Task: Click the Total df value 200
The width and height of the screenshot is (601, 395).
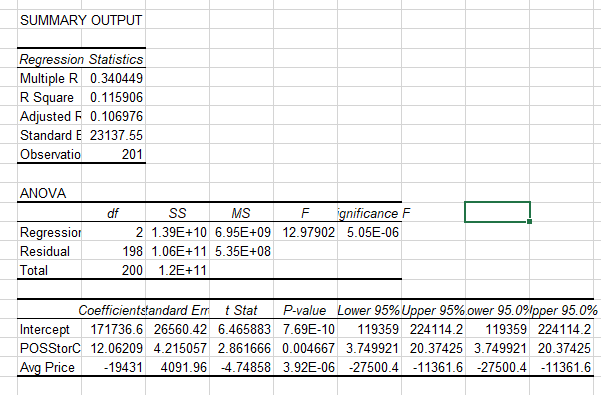Action: [x=132, y=270]
